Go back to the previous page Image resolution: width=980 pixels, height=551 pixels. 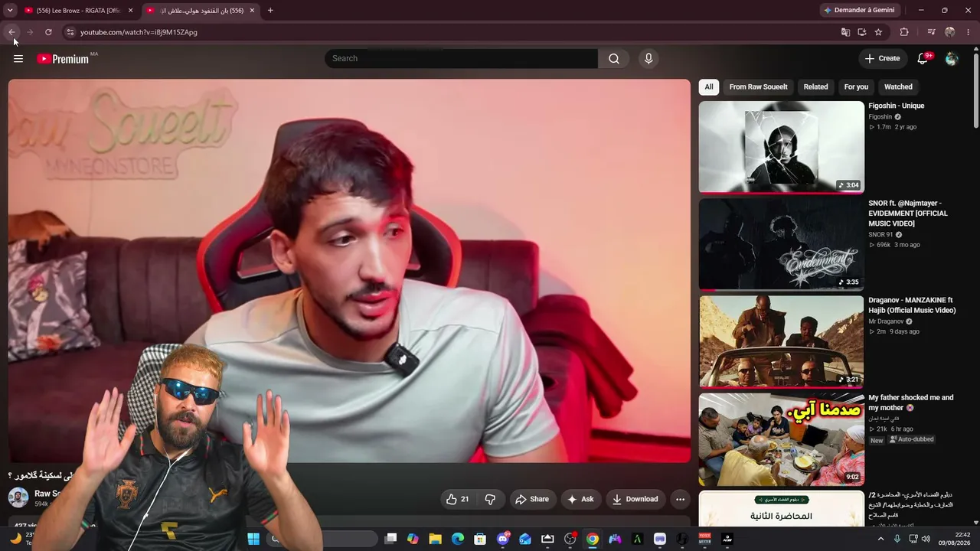click(x=11, y=32)
